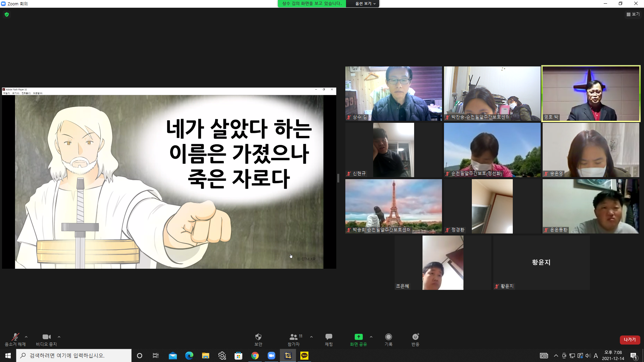
Task: Click the shared Flash slide content
Action: (169, 182)
